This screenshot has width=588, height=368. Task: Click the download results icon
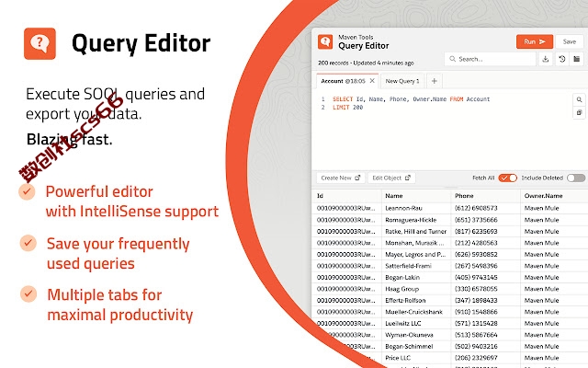point(546,59)
